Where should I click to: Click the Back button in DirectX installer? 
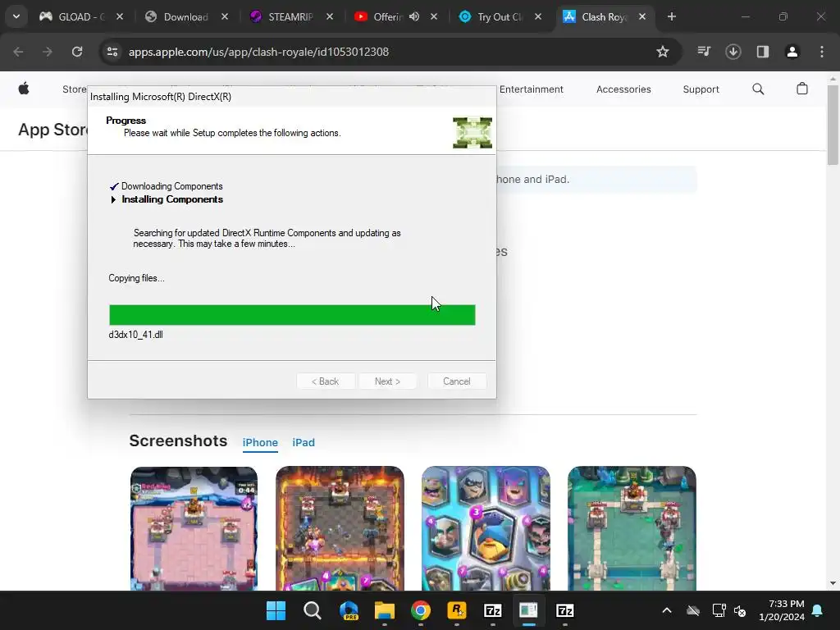pyautogui.click(x=325, y=381)
